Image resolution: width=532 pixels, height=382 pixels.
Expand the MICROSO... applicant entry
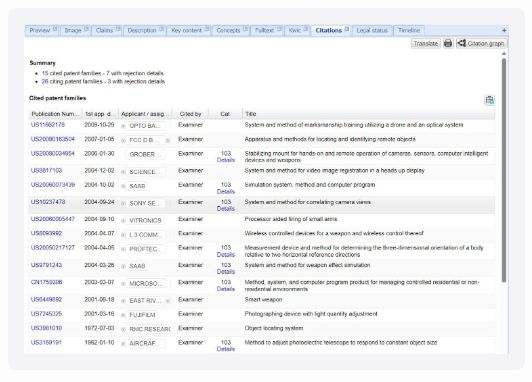click(x=124, y=284)
